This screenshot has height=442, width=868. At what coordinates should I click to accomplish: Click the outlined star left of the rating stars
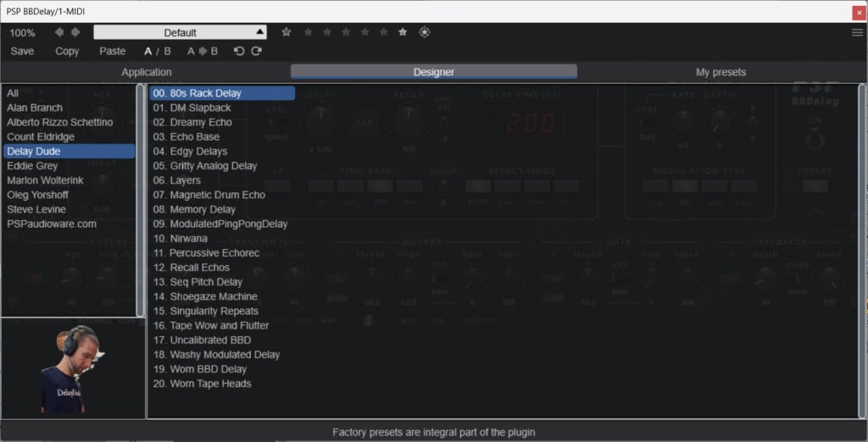tap(287, 32)
